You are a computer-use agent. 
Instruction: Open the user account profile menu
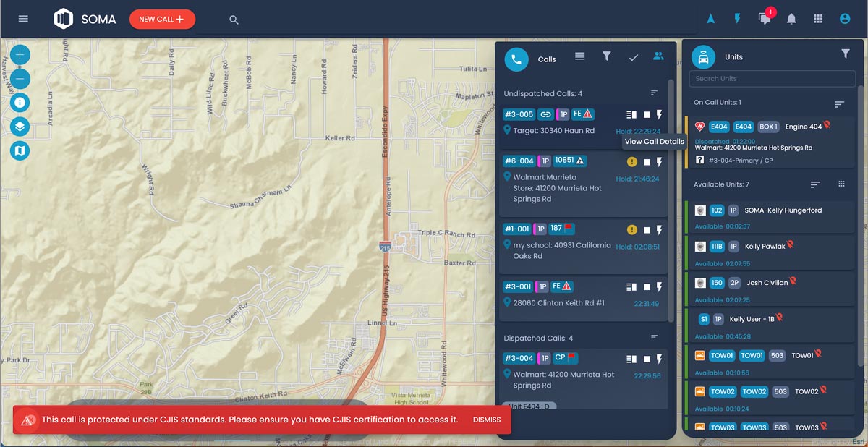(844, 19)
